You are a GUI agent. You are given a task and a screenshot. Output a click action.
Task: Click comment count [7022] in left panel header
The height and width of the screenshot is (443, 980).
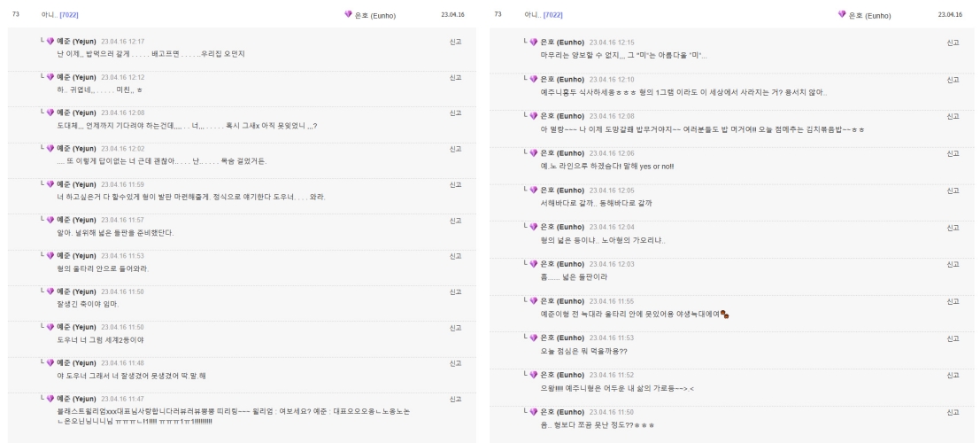[69, 14]
